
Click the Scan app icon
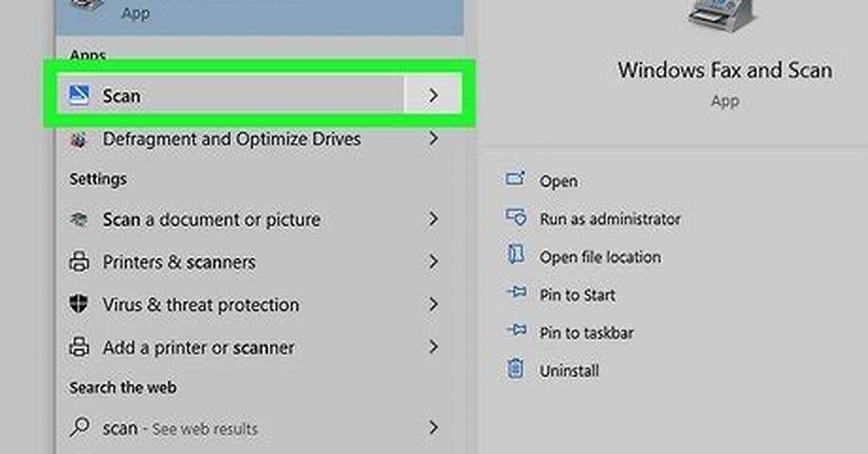point(78,95)
